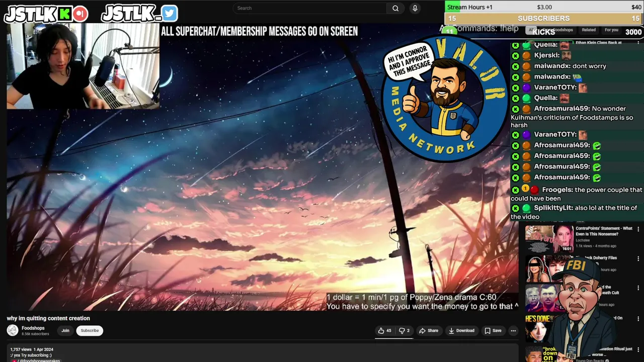Click the SUBSCRIBERS goal bar

tap(544, 18)
